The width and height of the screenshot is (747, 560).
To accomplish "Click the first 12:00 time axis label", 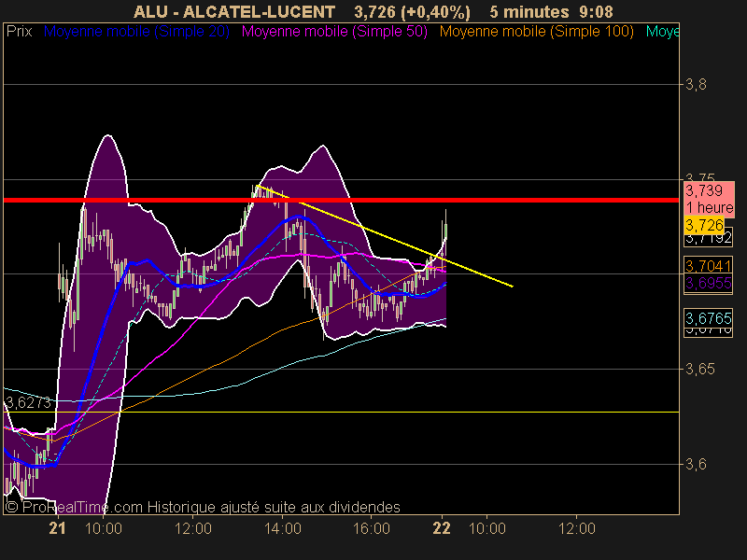I will (193, 528).
